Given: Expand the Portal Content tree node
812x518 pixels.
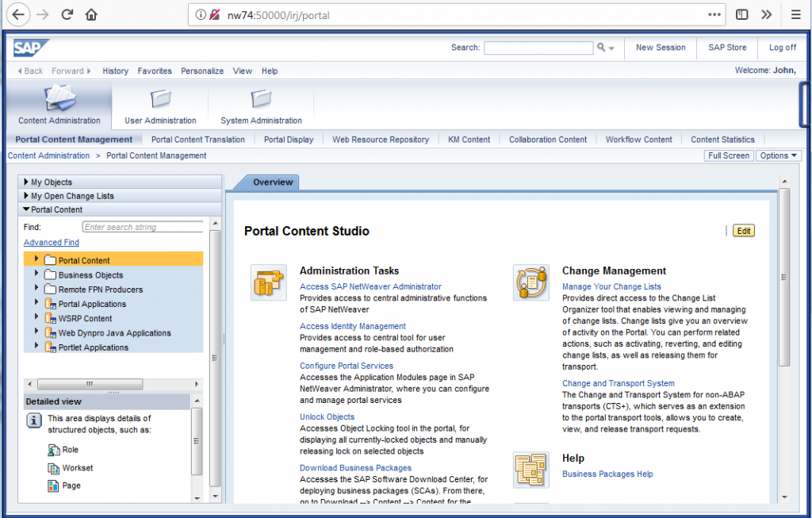Looking at the screenshot, I should (36, 259).
